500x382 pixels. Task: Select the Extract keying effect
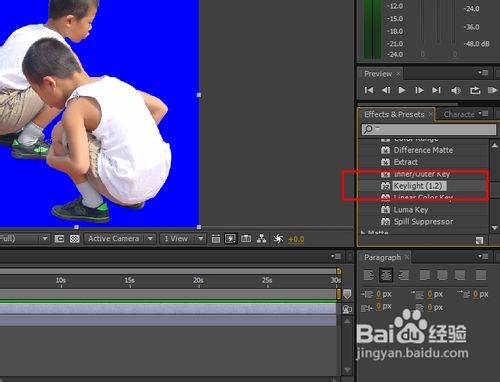406,162
